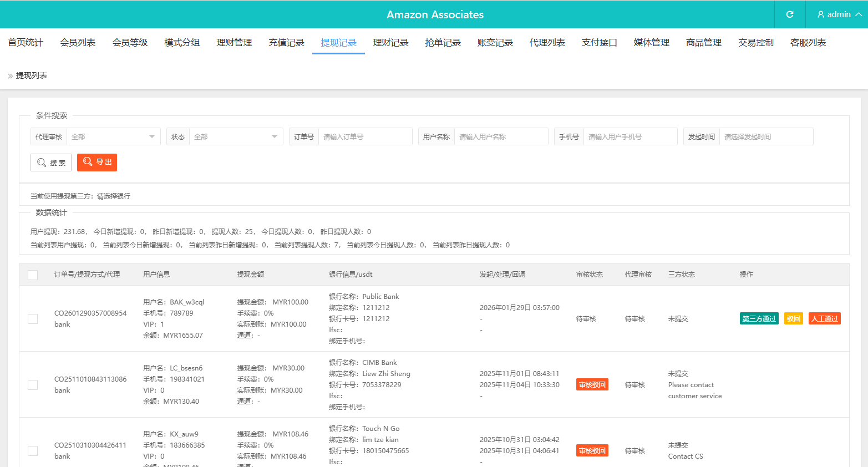Screen dimensions: 868x467
Task: Check the row for order CO2601290357008954
Action: point(33,319)
